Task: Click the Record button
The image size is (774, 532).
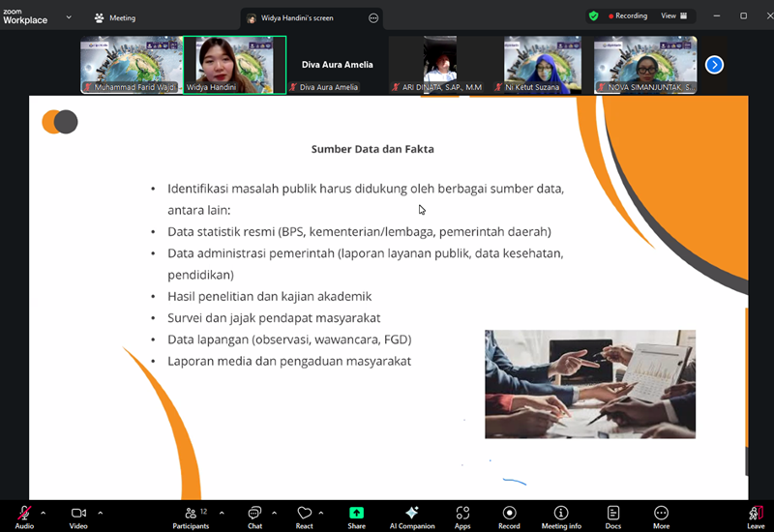Action: [509, 517]
